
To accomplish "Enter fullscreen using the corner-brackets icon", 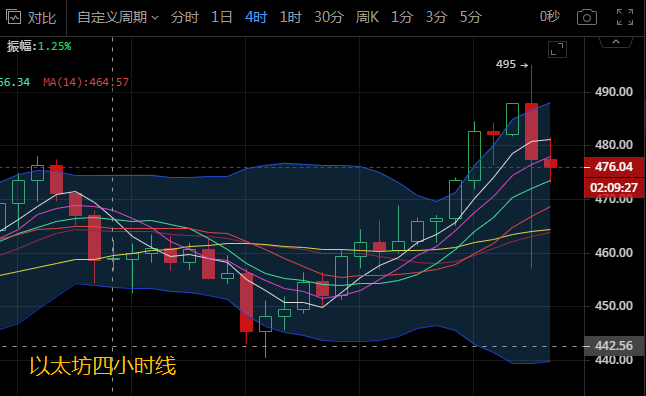I will click(625, 17).
